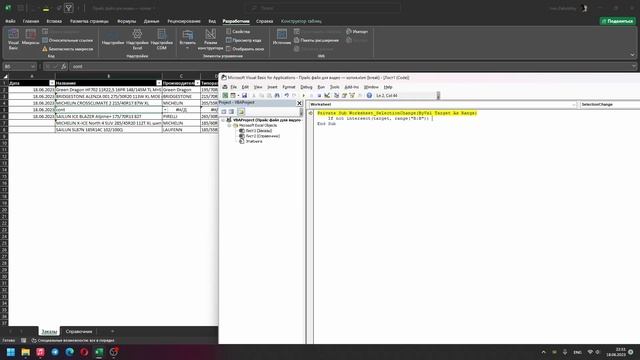Click Отобразить окно in ribbon
The width and height of the screenshot is (640, 360).
[245, 49]
